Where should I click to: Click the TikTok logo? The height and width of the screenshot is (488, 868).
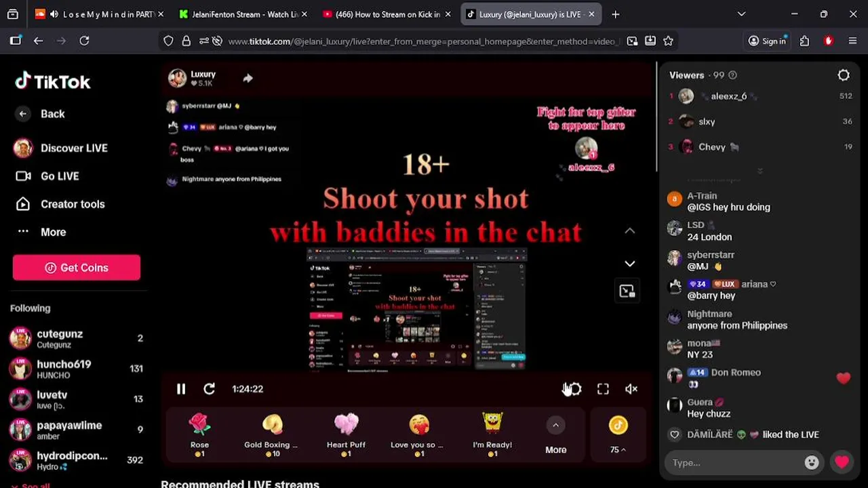[x=53, y=81]
